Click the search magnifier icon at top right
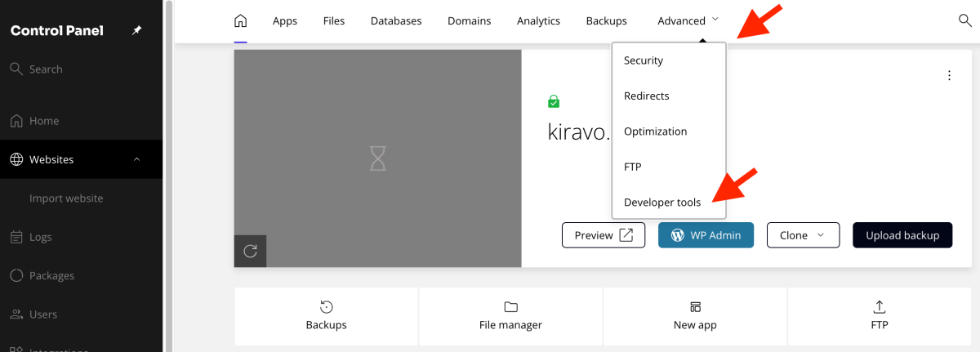Image resolution: width=980 pixels, height=352 pixels. pyautogui.click(x=964, y=21)
